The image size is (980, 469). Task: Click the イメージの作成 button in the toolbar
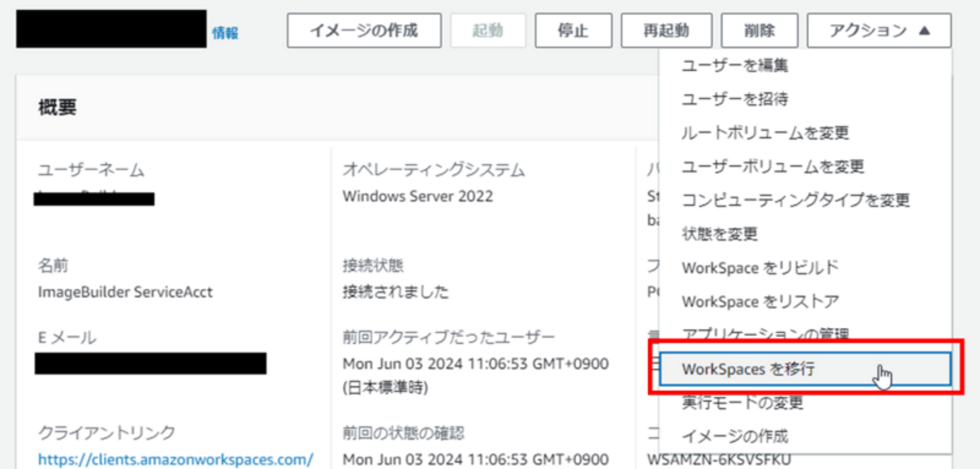[364, 31]
